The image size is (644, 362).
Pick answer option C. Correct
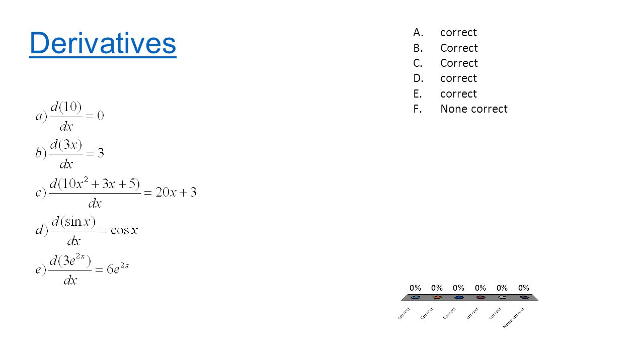[445, 63]
